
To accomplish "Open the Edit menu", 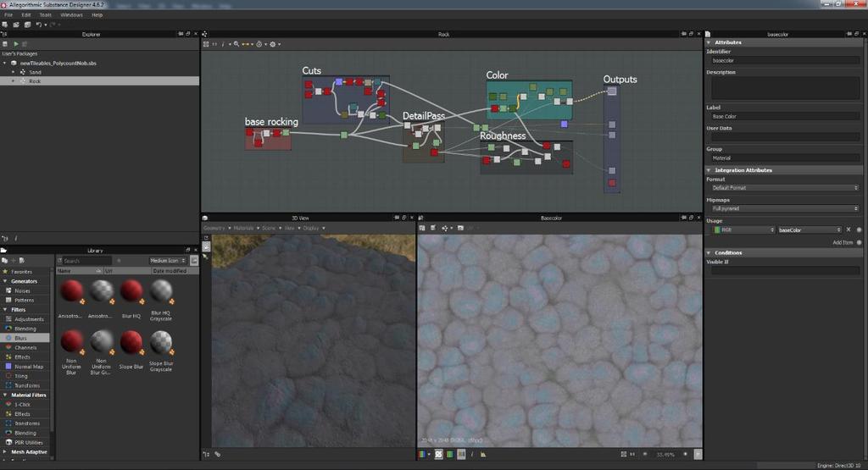I will (x=26, y=15).
